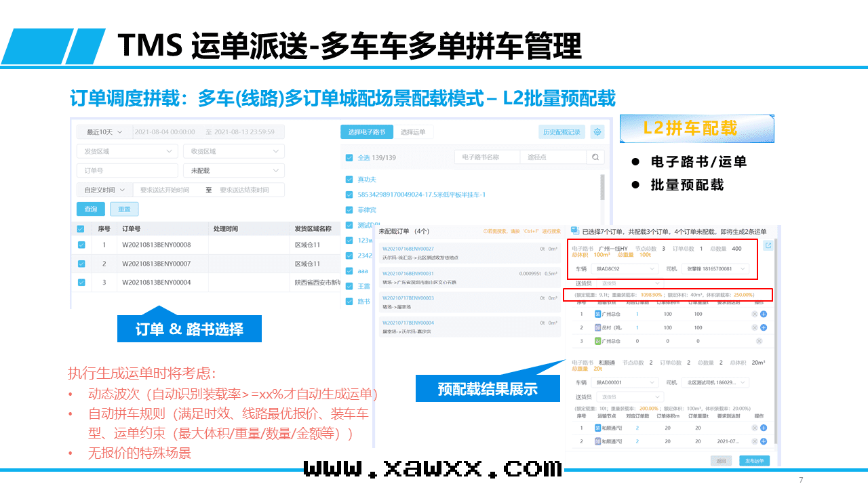Screen dimensions: 868x488
Task: Open the 司机 dropdown showing 张攀锋
Action: [x=717, y=269]
